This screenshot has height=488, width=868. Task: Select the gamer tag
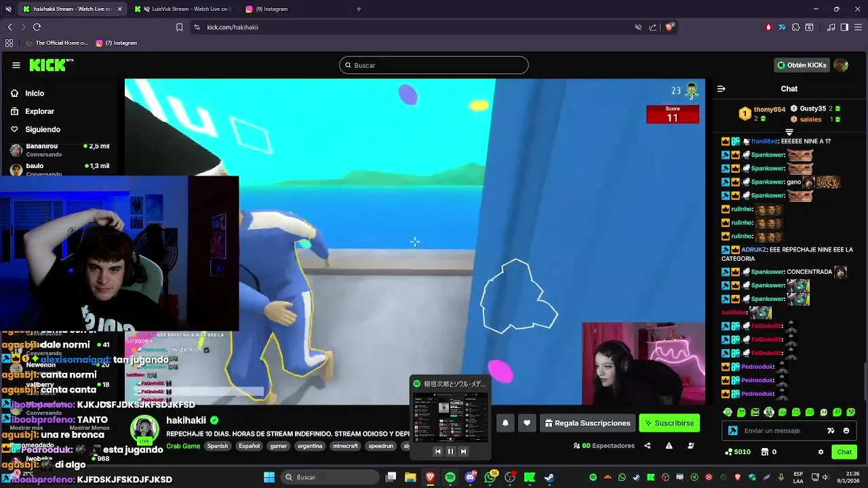tap(279, 446)
